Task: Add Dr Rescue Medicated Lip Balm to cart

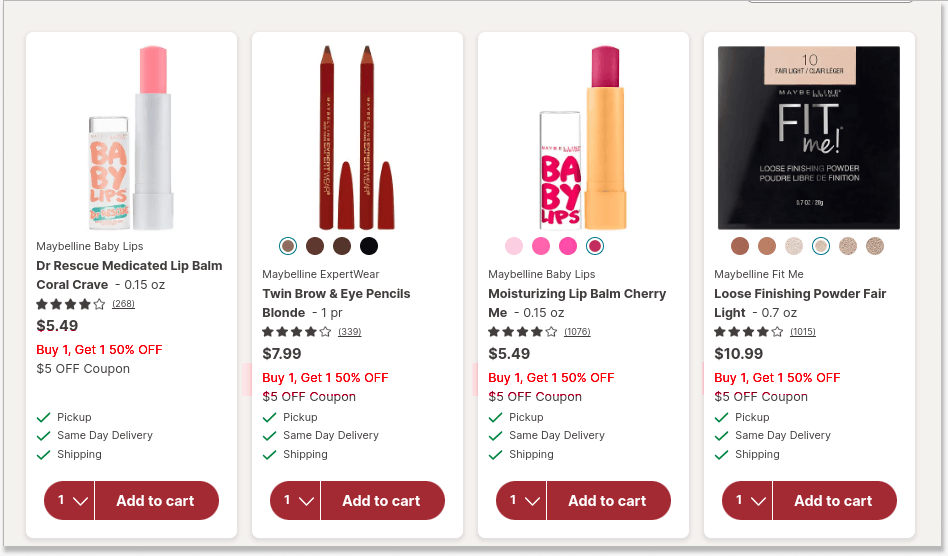Action: (156, 501)
